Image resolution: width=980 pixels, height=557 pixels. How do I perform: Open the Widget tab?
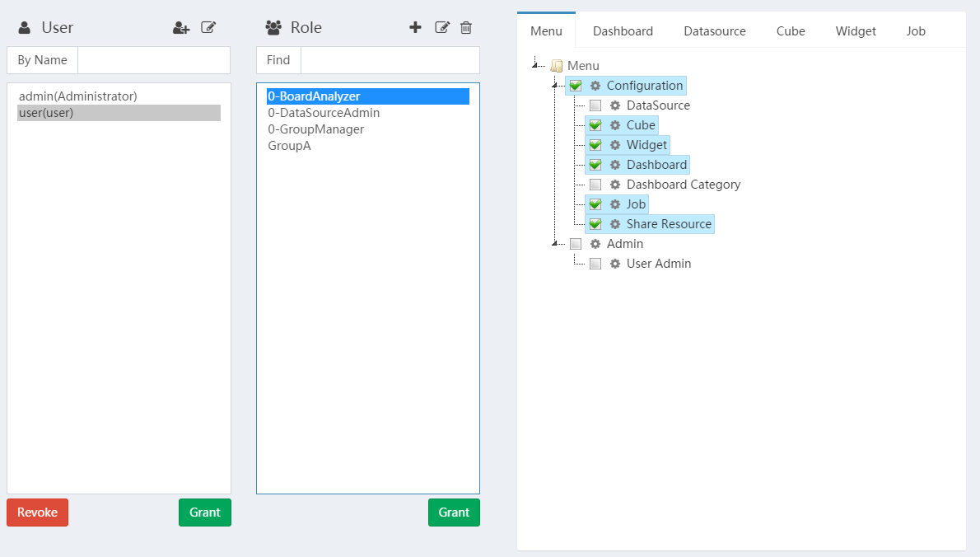pos(856,31)
